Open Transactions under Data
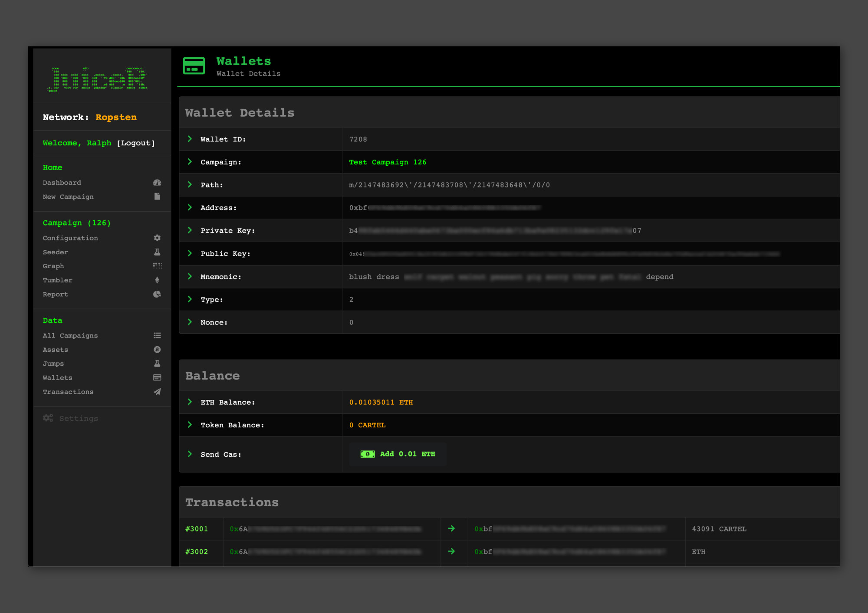 (68, 392)
